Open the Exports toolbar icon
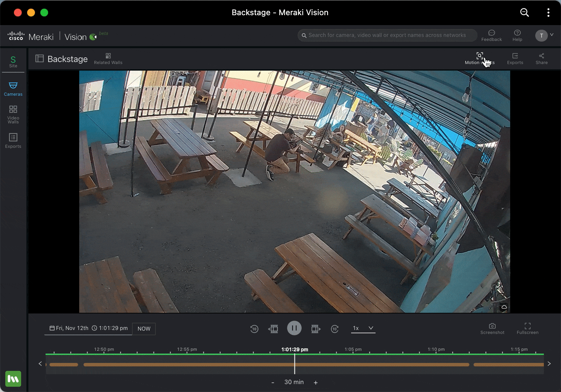Screen dimensions: 561x392 point(515,58)
